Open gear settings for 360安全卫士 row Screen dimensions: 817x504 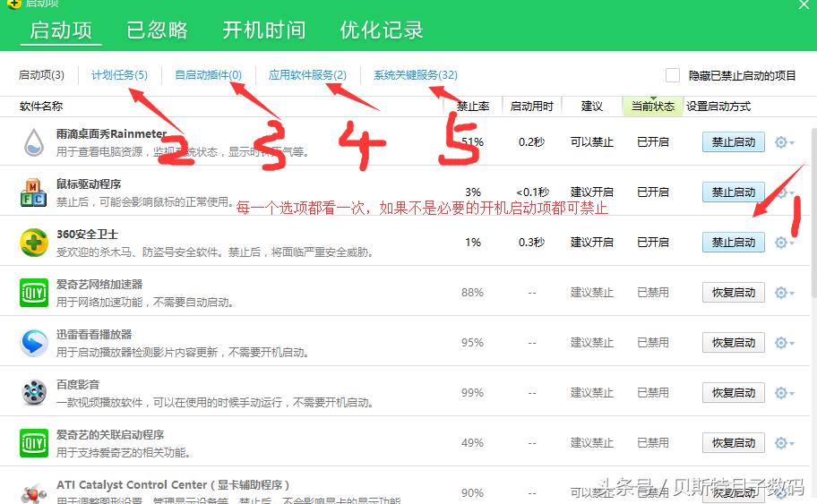(x=784, y=243)
